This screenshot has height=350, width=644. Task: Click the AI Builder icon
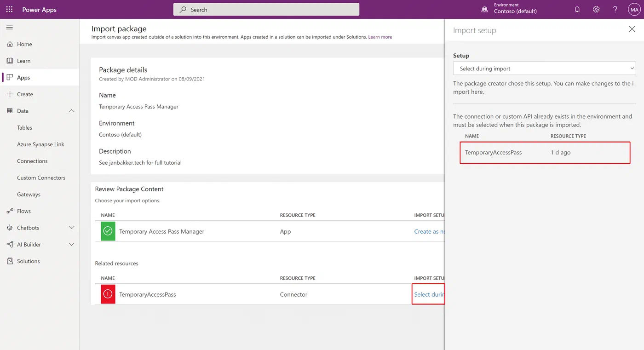[10, 244]
